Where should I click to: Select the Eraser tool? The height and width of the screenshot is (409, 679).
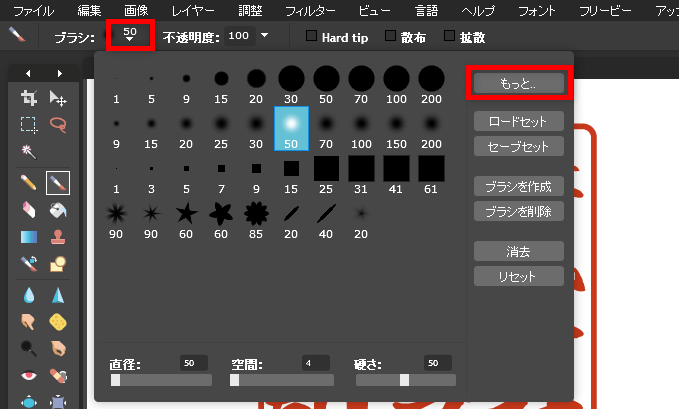pyautogui.click(x=29, y=210)
